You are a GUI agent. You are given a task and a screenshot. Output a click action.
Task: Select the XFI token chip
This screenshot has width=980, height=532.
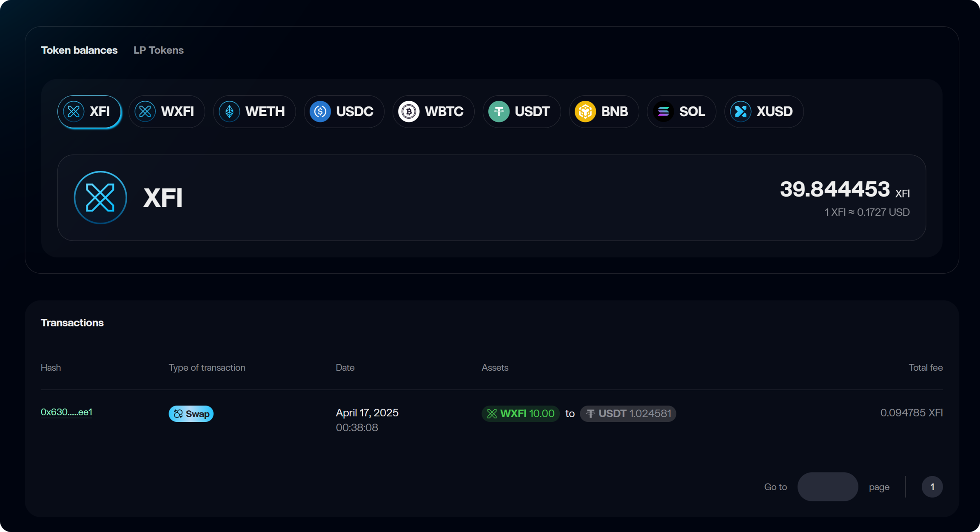tap(89, 112)
